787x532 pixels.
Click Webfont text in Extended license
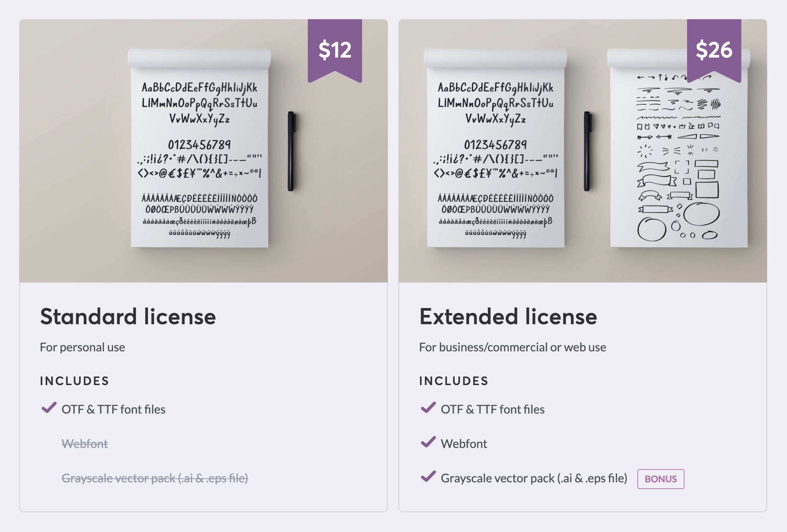(464, 444)
